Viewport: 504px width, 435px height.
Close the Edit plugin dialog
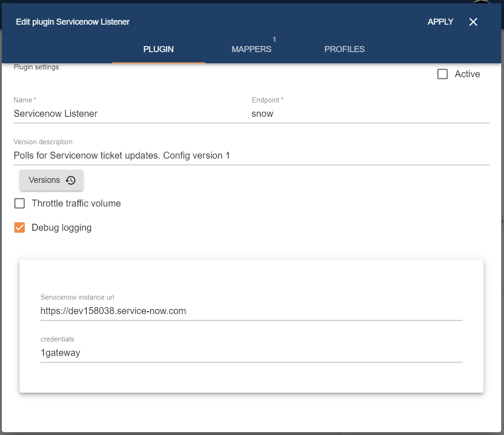473,22
